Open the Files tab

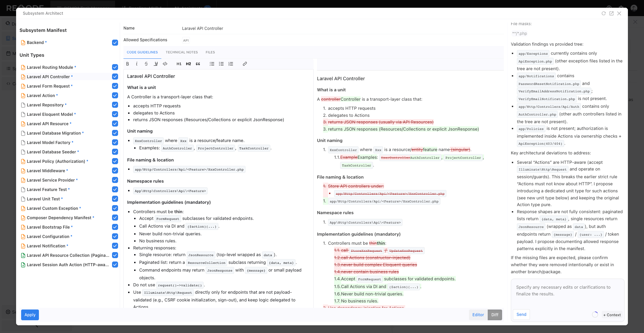click(210, 52)
